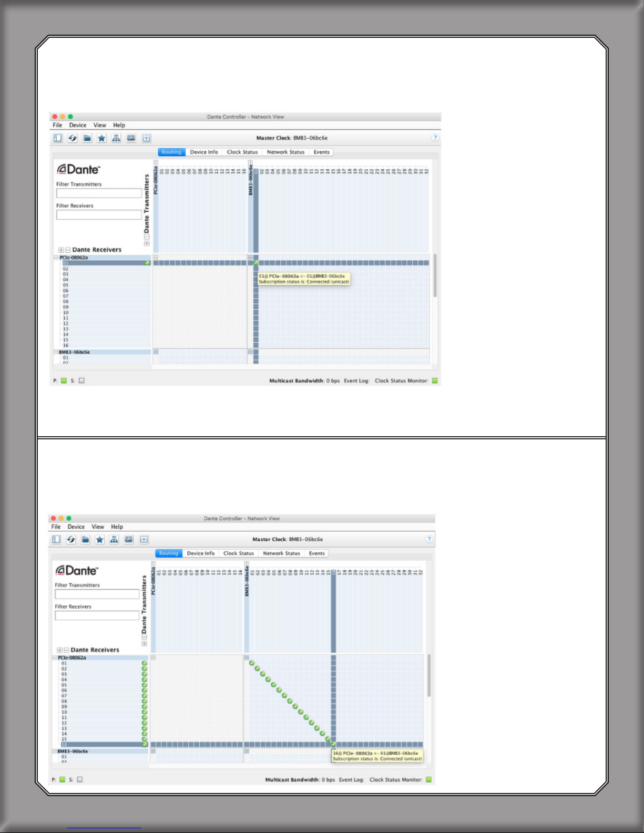
Task: Click primary P: green status indicator, upper window
Action: [x=64, y=380]
